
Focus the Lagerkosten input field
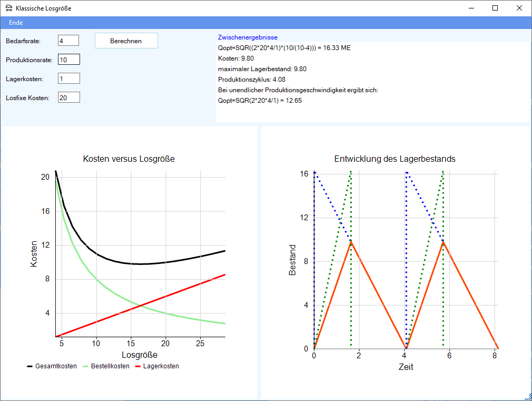68,79
